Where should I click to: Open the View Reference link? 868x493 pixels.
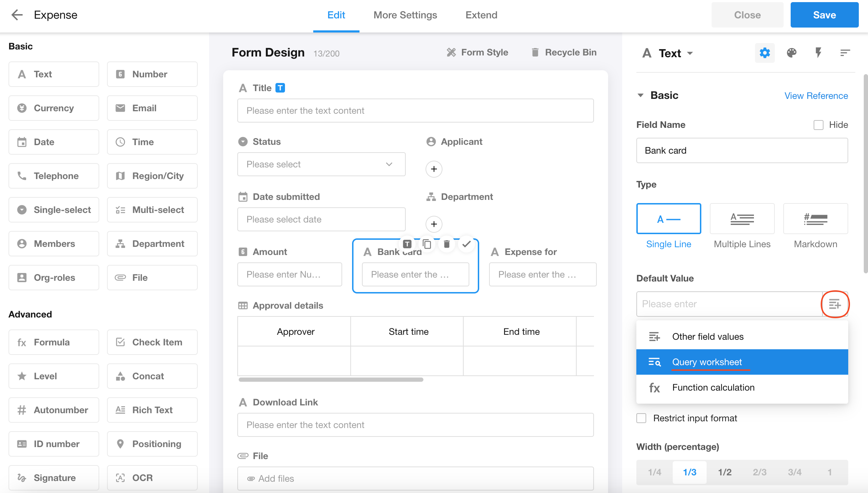click(816, 96)
